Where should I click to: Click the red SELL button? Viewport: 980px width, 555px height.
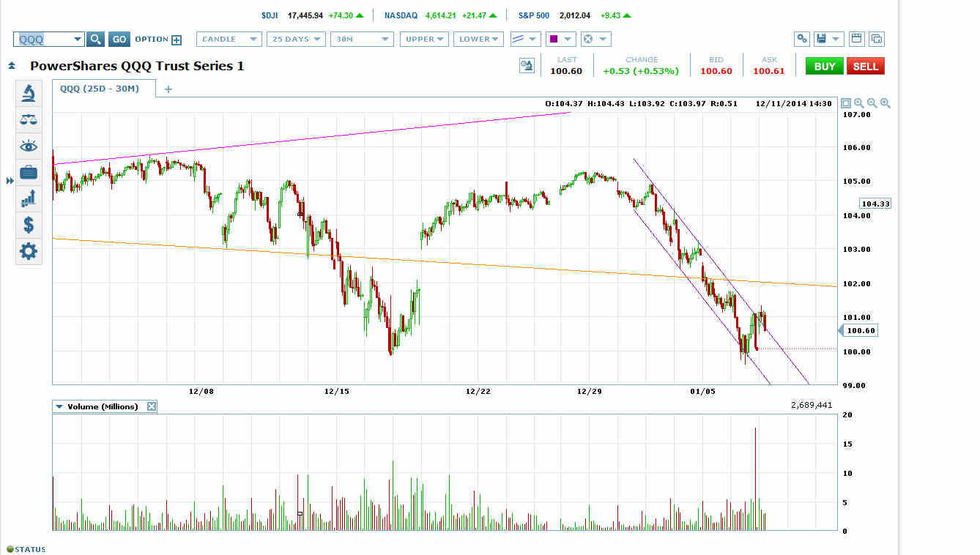(x=866, y=66)
